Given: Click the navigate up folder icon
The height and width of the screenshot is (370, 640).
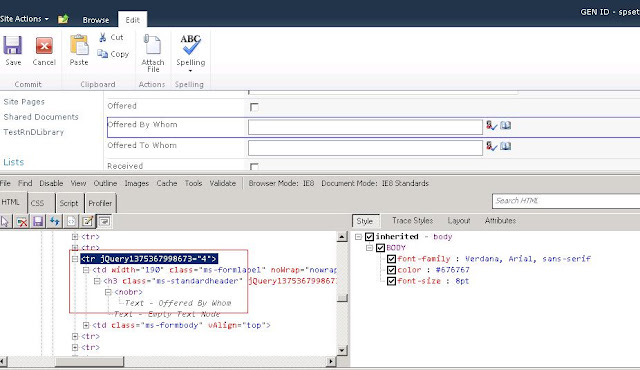Looking at the screenshot, I should tap(63, 19).
